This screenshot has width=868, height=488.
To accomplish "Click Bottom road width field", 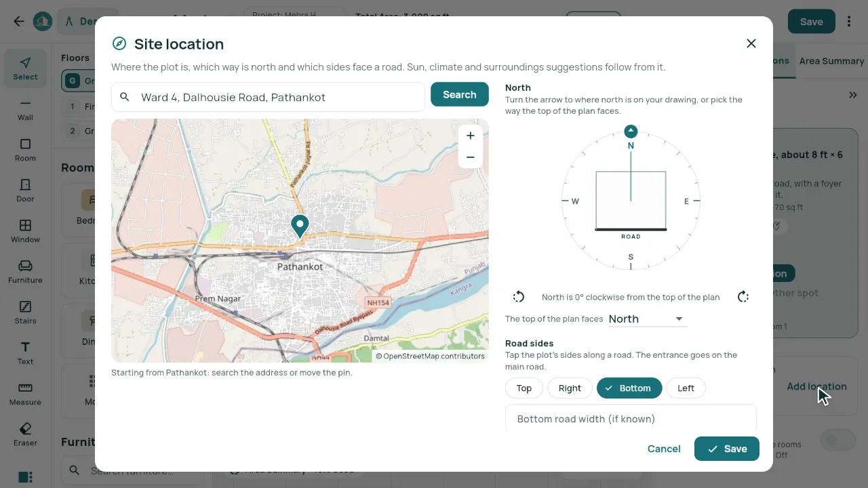I will point(631,419).
